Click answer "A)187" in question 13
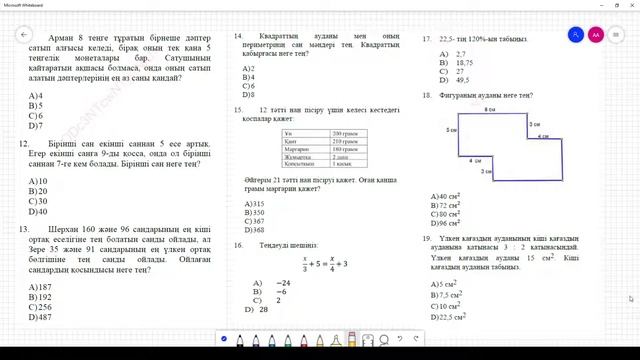Viewport: 640px width, 360px height. [x=40, y=287]
